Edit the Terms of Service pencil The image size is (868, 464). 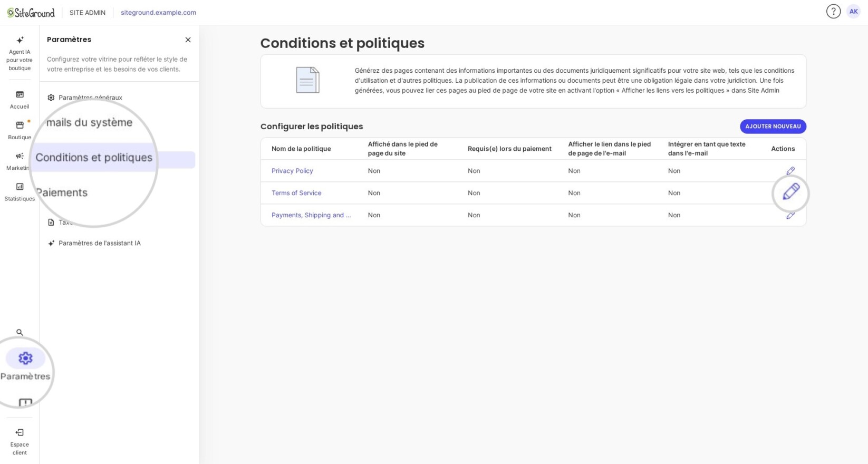[790, 192]
